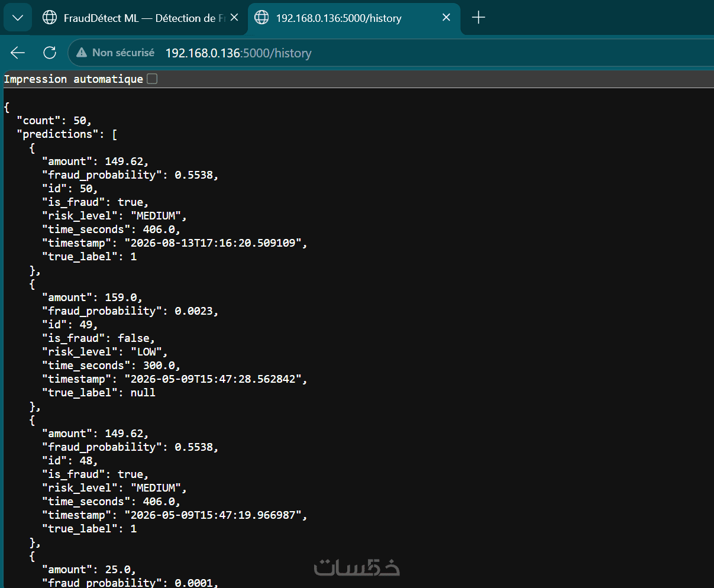Click the "time_seconds": 300.0 line
714x588 pixels.
click(x=111, y=365)
